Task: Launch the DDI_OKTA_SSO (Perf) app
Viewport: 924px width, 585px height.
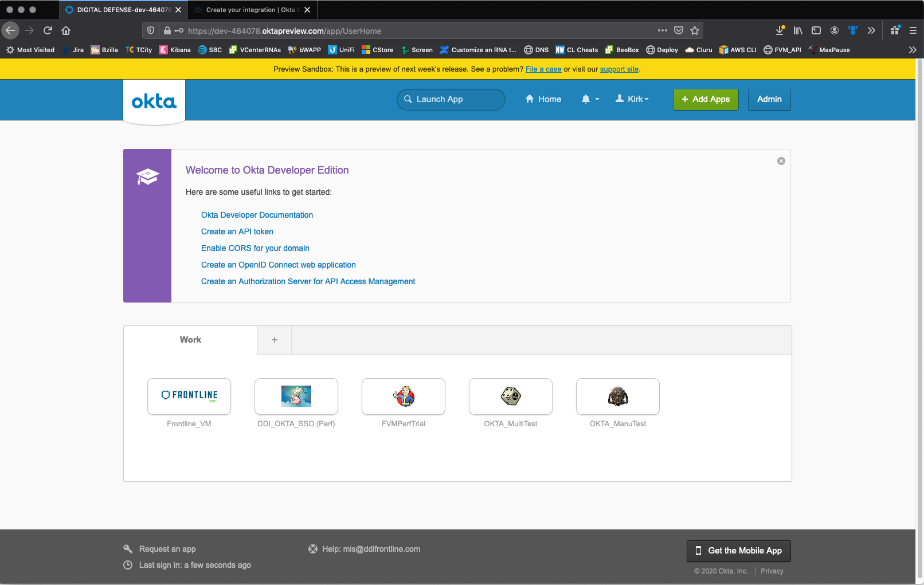Action: tap(296, 396)
